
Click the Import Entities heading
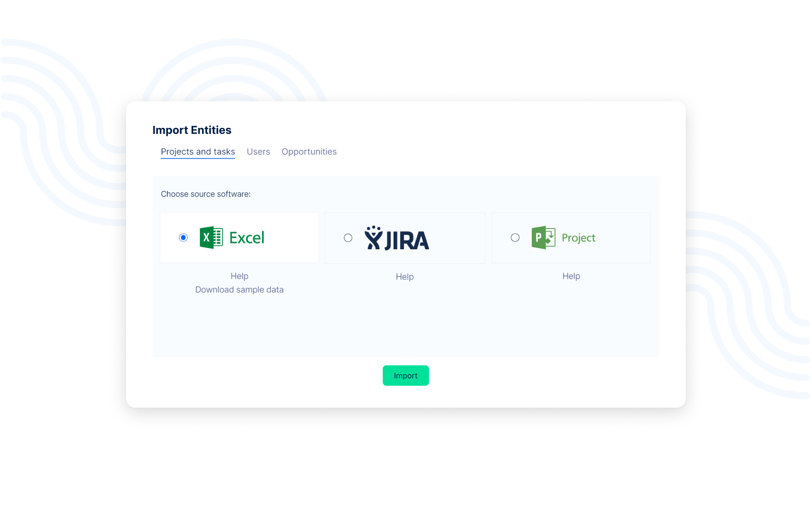tap(192, 130)
